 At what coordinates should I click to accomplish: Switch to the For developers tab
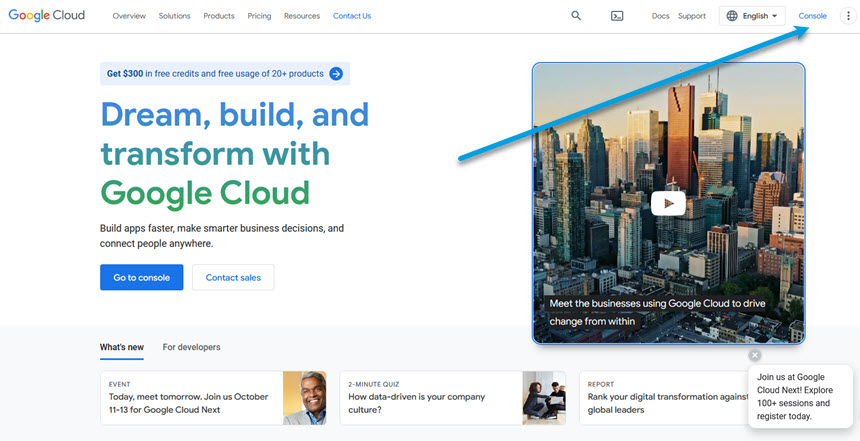(x=191, y=347)
